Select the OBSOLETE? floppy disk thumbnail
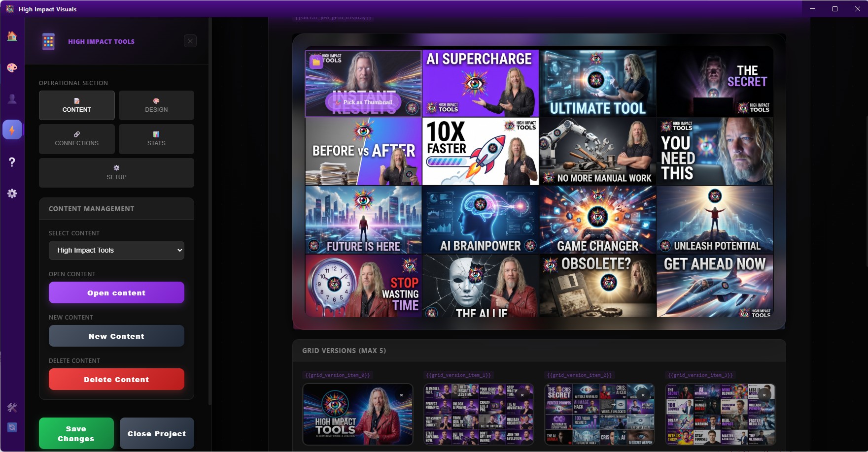This screenshot has height=452, width=868. point(598,286)
